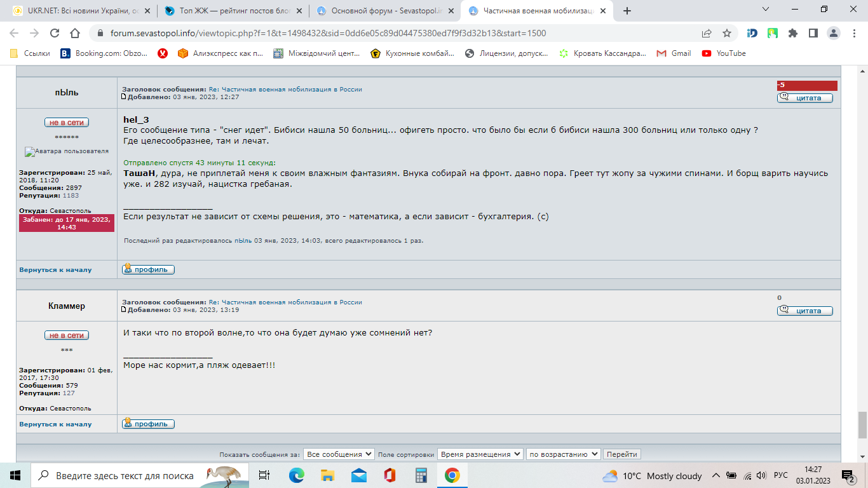Open Windows Start menu
This screenshot has height=488, width=868.
click(x=15, y=475)
